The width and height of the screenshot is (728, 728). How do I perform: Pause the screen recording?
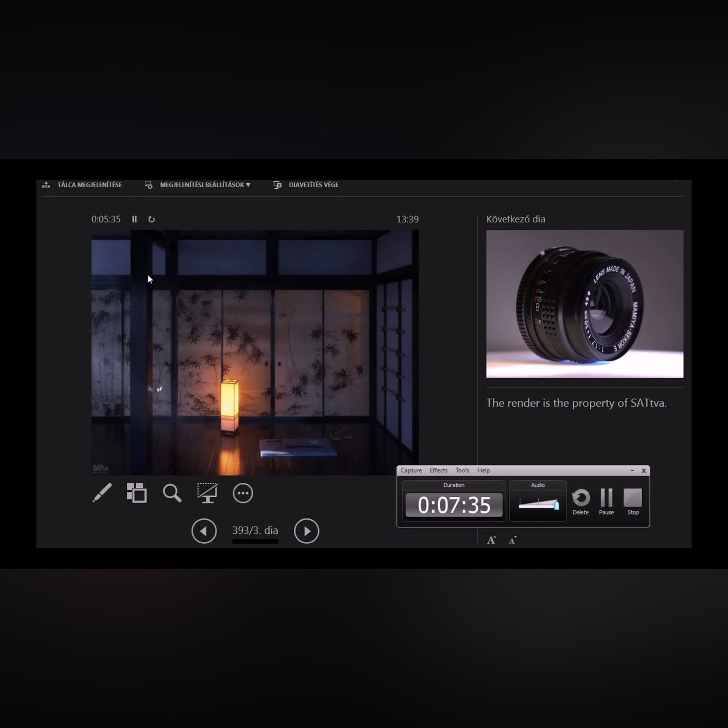(606, 502)
